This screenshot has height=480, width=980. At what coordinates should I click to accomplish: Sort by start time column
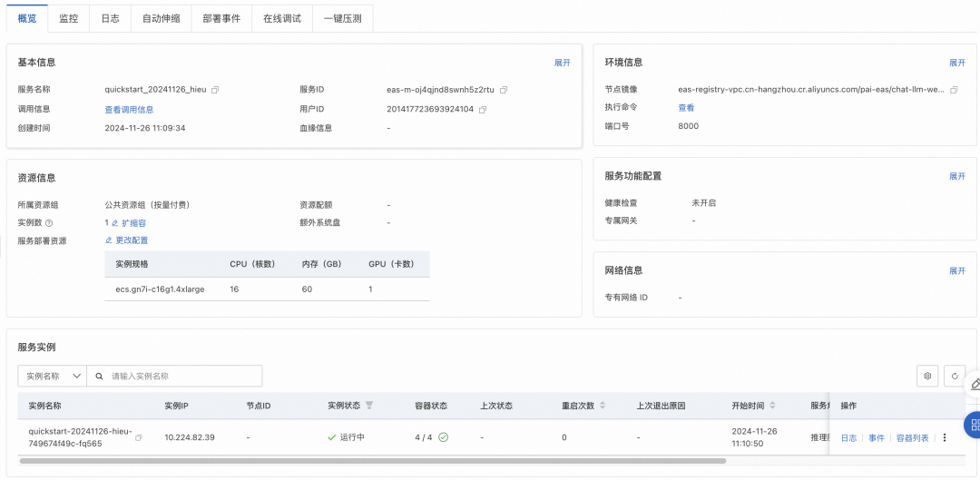point(772,406)
